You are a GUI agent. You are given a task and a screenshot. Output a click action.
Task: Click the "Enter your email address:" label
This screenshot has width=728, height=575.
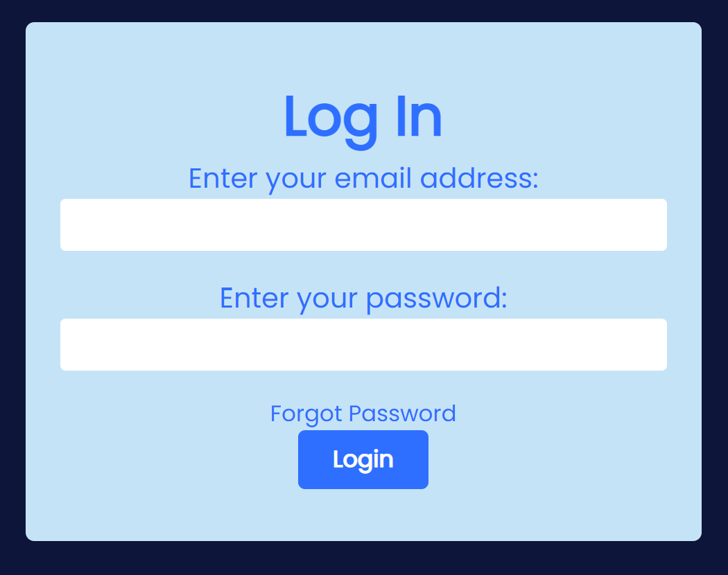tap(363, 179)
